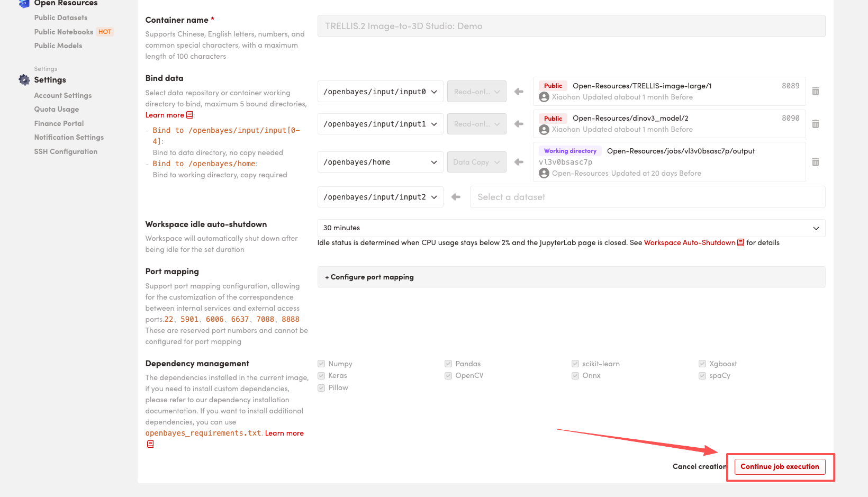Click Continue job execution button
The height and width of the screenshot is (497, 868).
coord(780,466)
